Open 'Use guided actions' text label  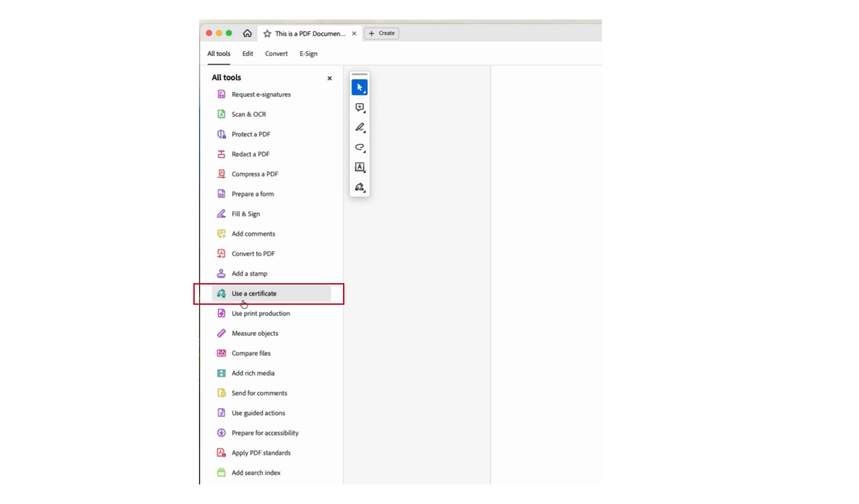click(258, 413)
